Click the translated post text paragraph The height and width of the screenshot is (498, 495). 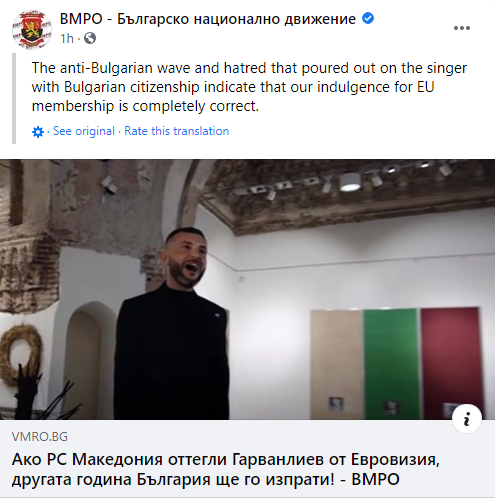pos(249,87)
